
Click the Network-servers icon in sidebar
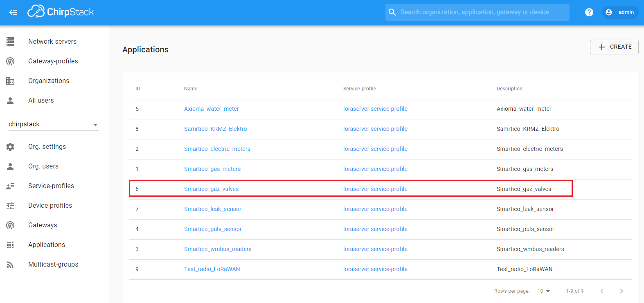(x=10, y=42)
